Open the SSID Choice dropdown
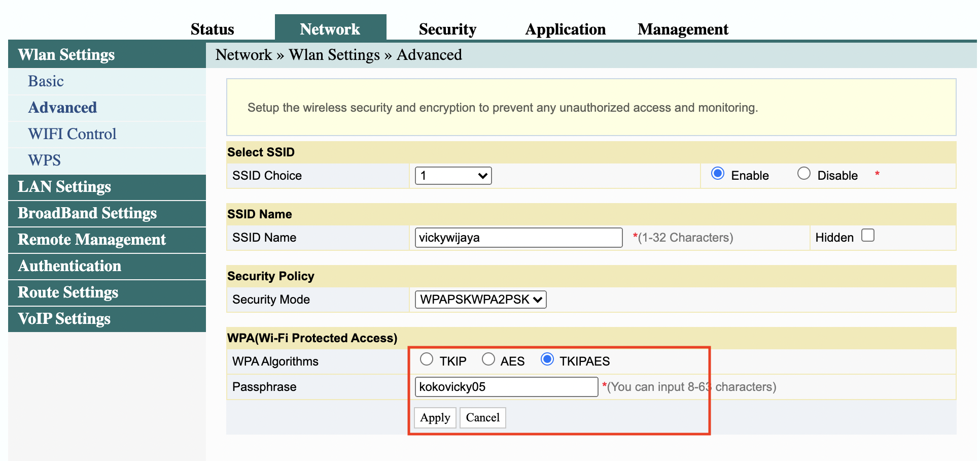The width and height of the screenshot is (980, 461). [452, 175]
